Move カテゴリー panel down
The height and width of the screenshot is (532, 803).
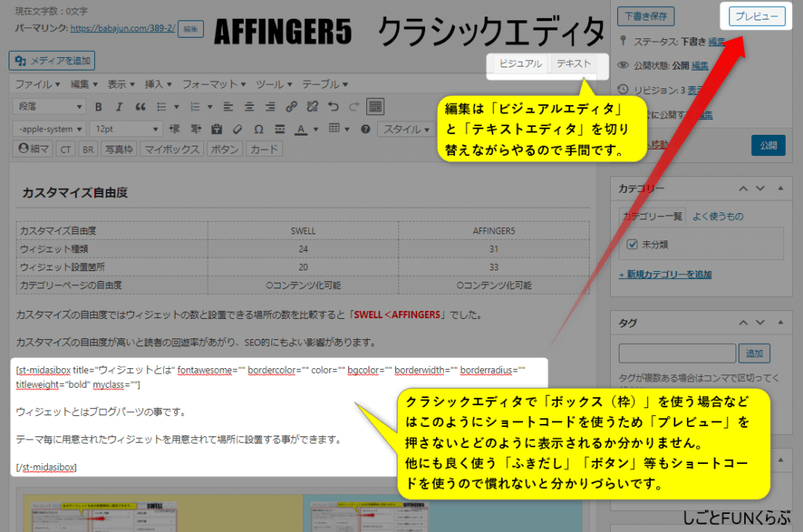point(761,189)
